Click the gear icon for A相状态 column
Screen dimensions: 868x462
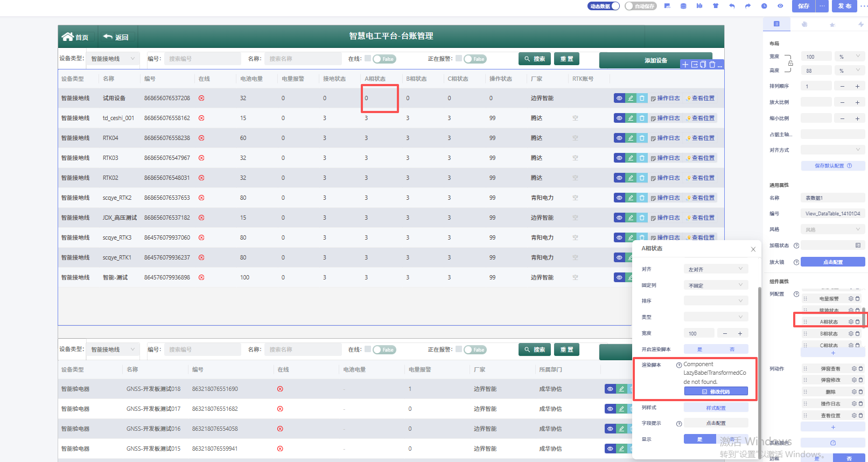pyautogui.click(x=851, y=322)
